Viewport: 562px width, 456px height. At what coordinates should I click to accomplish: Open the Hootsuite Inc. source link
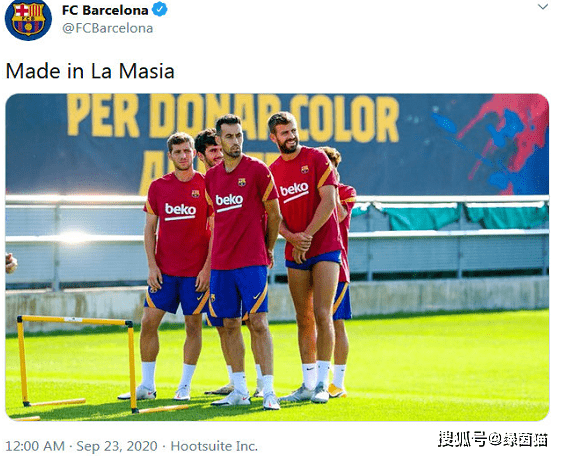coord(214,446)
